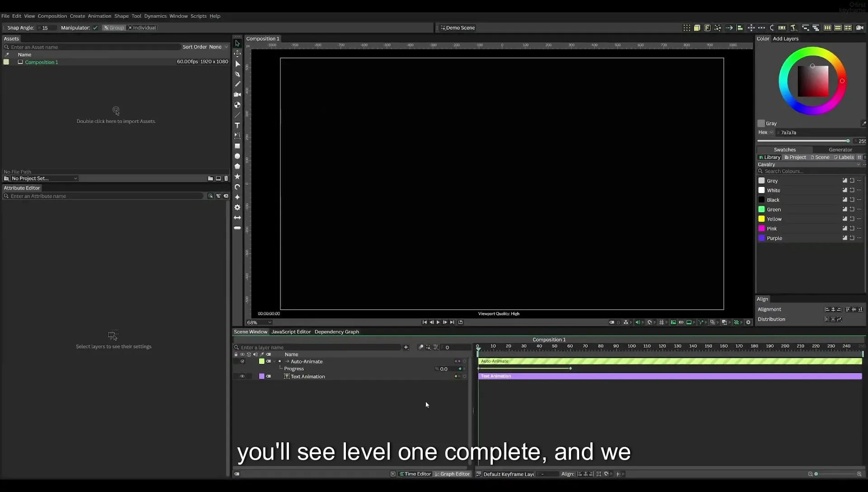Select the Camera tool
This screenshot has height=492, width=868.
(x=237, y=95)
